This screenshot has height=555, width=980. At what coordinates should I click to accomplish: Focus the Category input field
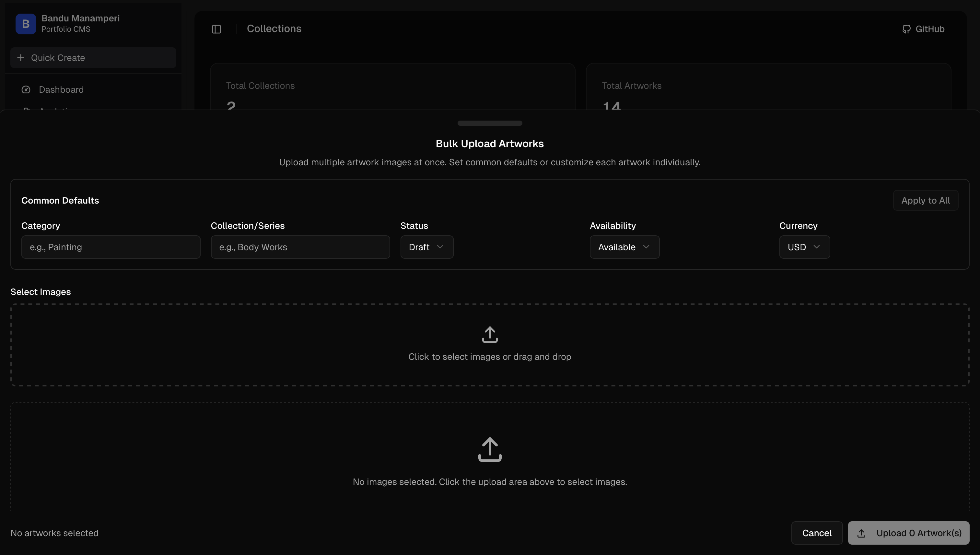[x=111, y=247]
